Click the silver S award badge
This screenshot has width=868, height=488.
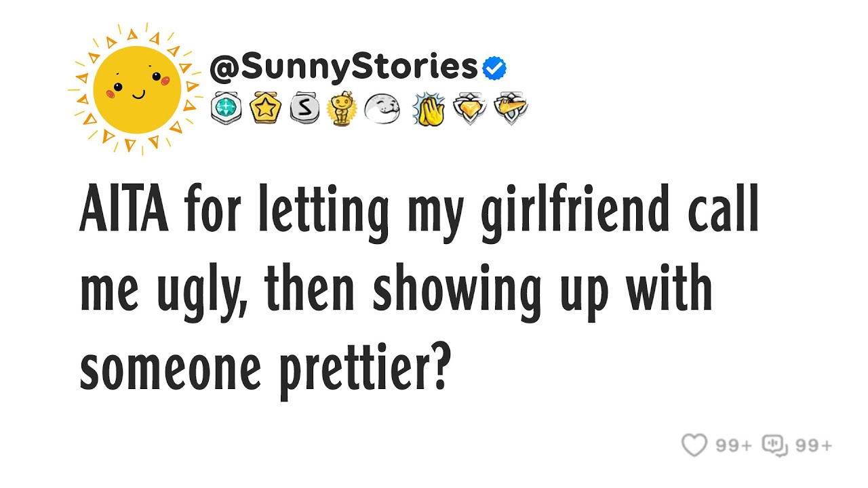click(x=302, y=108)
